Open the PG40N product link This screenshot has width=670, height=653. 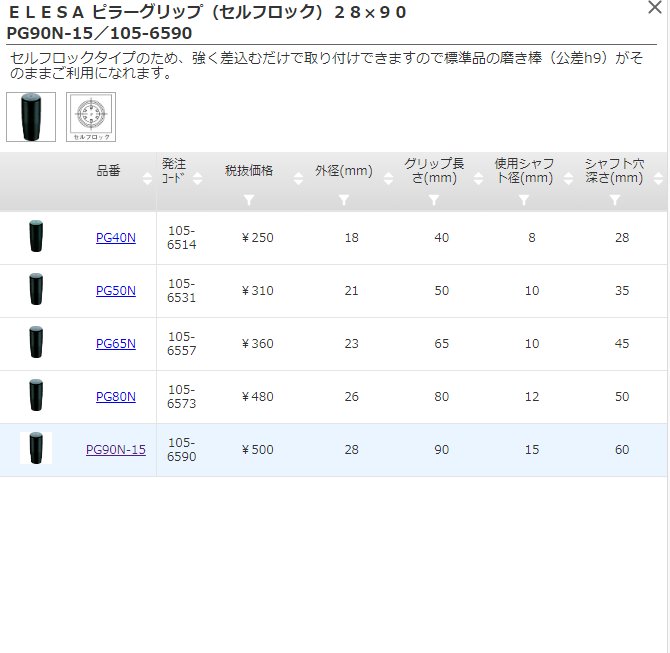(x=116, y=238)
